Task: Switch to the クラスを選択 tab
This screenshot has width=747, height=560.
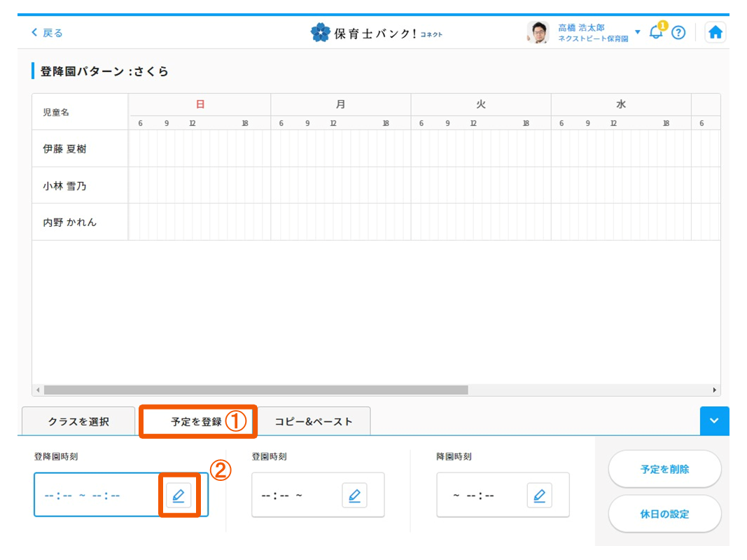Action: coord(78,421)
